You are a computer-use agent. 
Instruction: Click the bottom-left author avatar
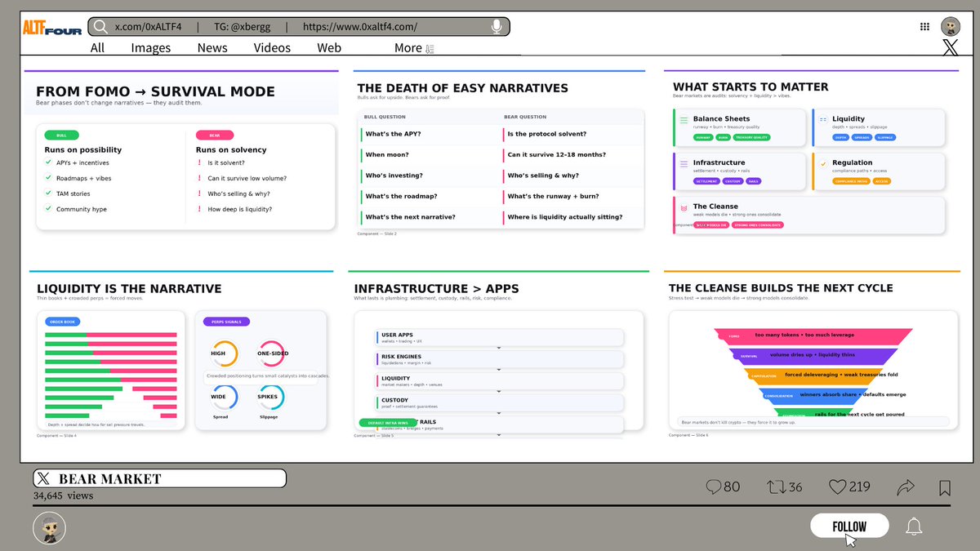[x=49, y=529]
